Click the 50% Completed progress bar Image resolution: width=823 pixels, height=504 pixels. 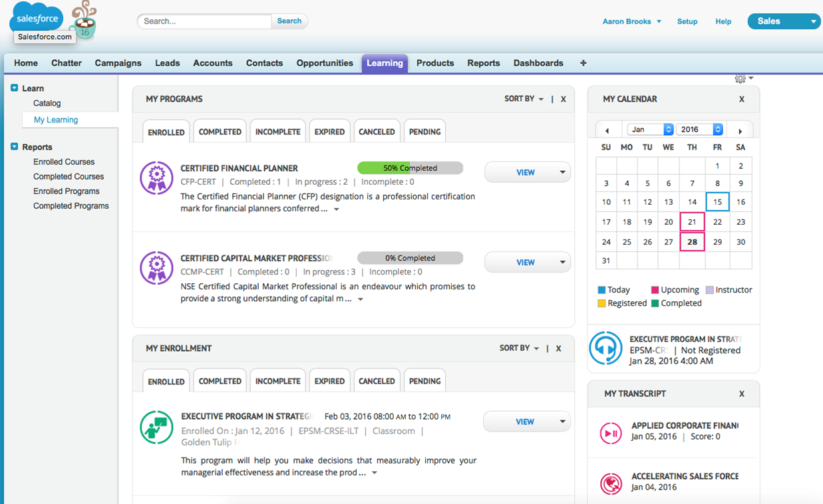click(410, 168)
